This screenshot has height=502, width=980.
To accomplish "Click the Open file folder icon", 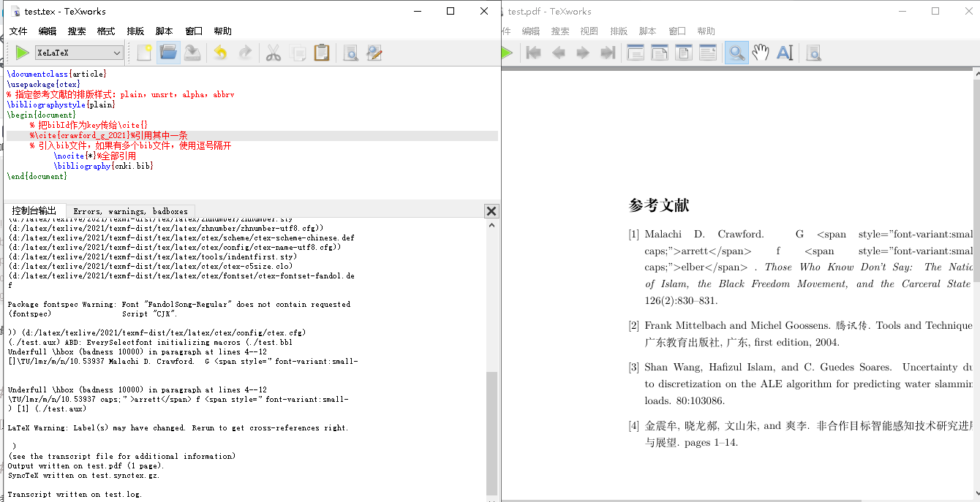I will (168, 53).
